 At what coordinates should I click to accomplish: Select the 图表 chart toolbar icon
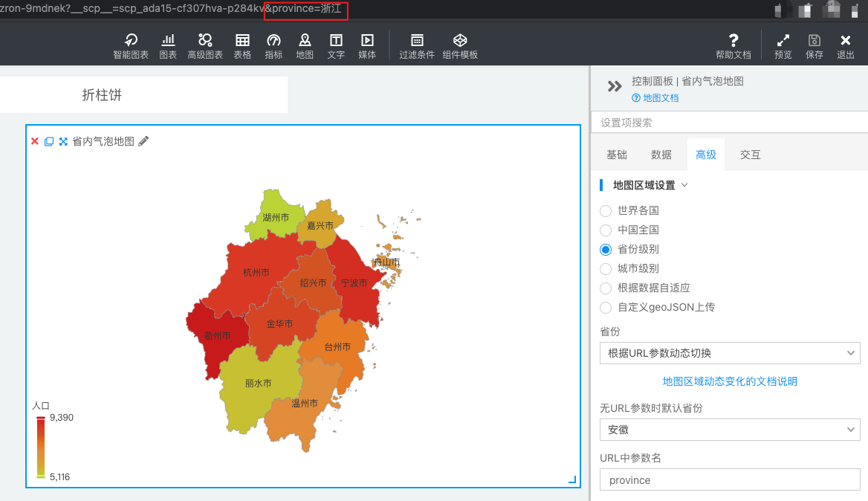tap(168, 46)
